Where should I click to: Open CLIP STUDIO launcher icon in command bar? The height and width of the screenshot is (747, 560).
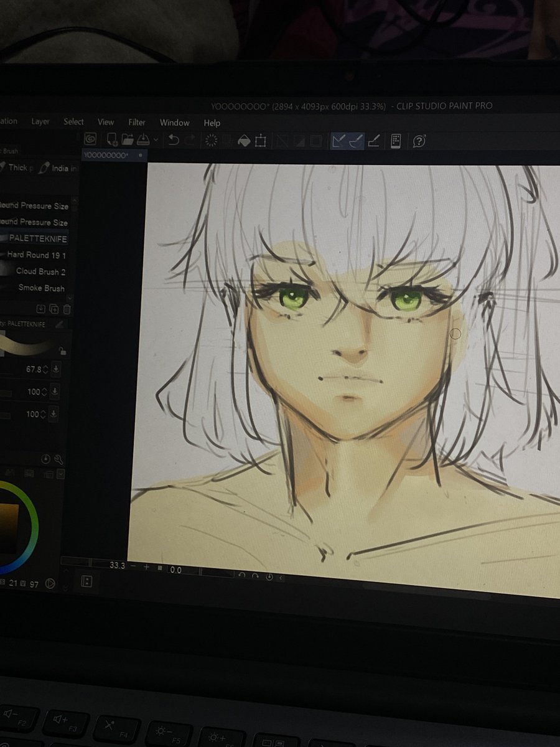coord(90,139)
